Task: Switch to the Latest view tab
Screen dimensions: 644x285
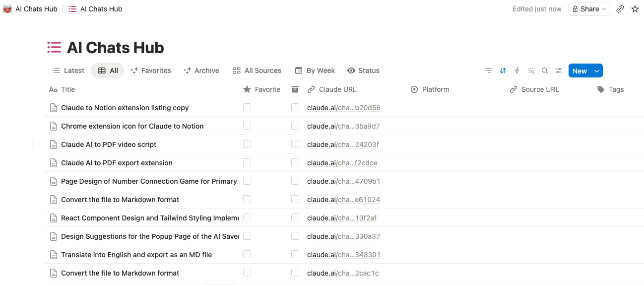Action: pyautogui.click(x=68, y=71)
